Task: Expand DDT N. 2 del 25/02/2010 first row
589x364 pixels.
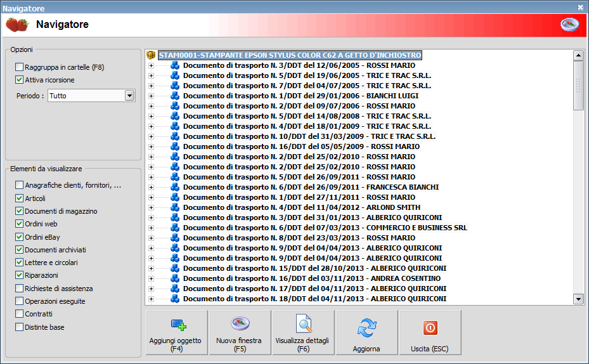Action: coord(151,157)
